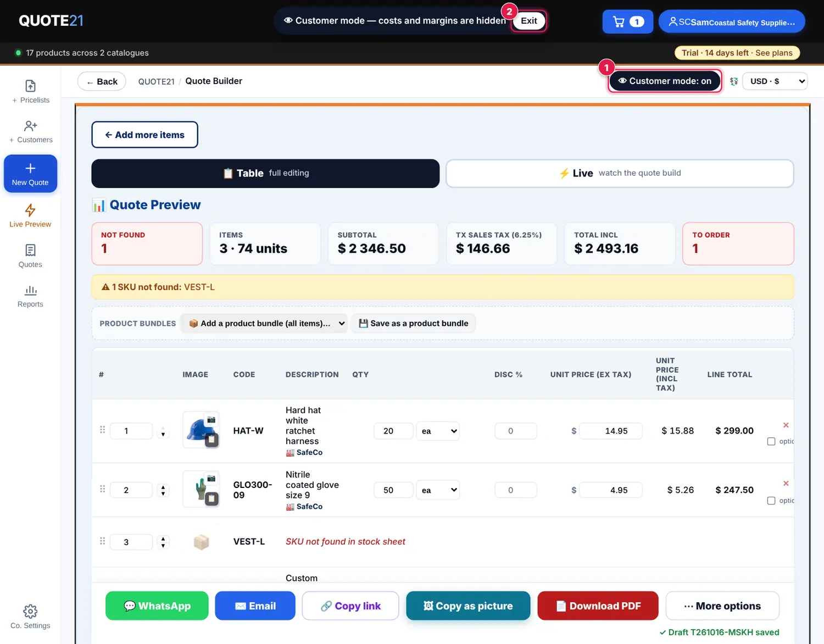The width and height of the screenshot is (824, 644).
Task: Switch to Live watch the quote build tab
Action: pyautogui.click(x=620, y=174)
